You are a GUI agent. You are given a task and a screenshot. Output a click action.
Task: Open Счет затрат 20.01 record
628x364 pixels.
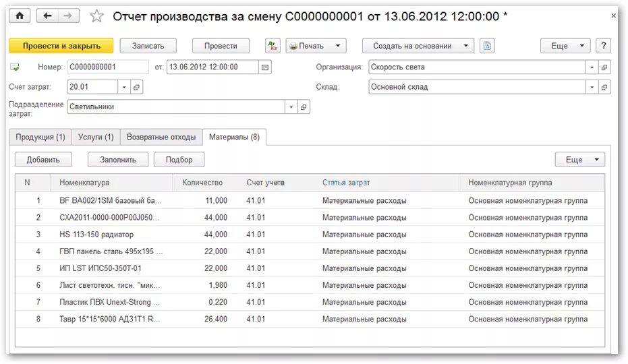136,87
